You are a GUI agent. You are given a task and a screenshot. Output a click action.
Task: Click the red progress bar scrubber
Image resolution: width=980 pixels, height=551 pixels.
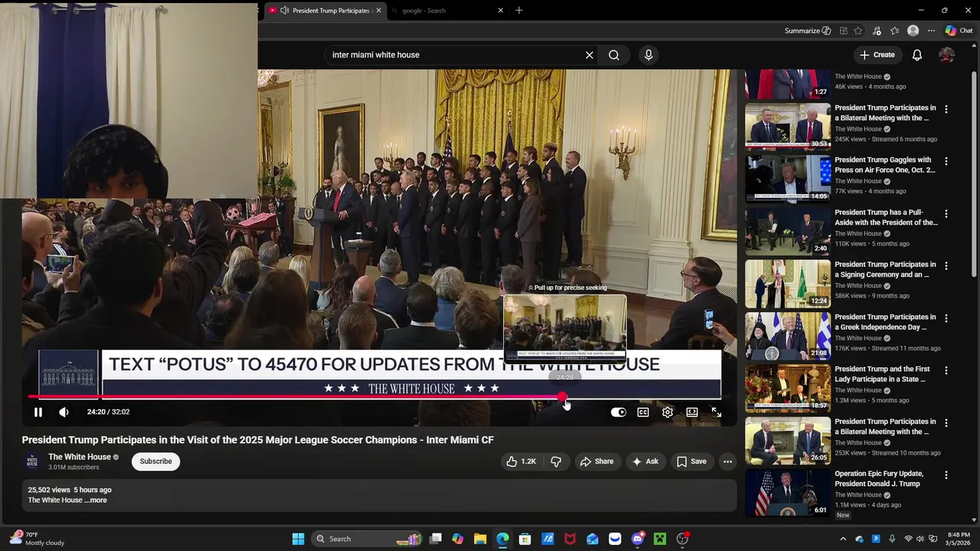coord(563,397)
